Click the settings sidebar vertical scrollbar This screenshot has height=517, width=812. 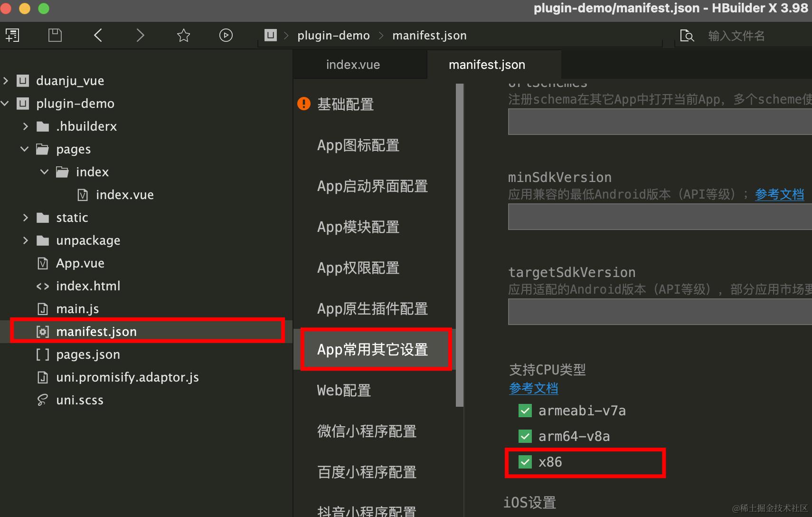coord(460,245)
